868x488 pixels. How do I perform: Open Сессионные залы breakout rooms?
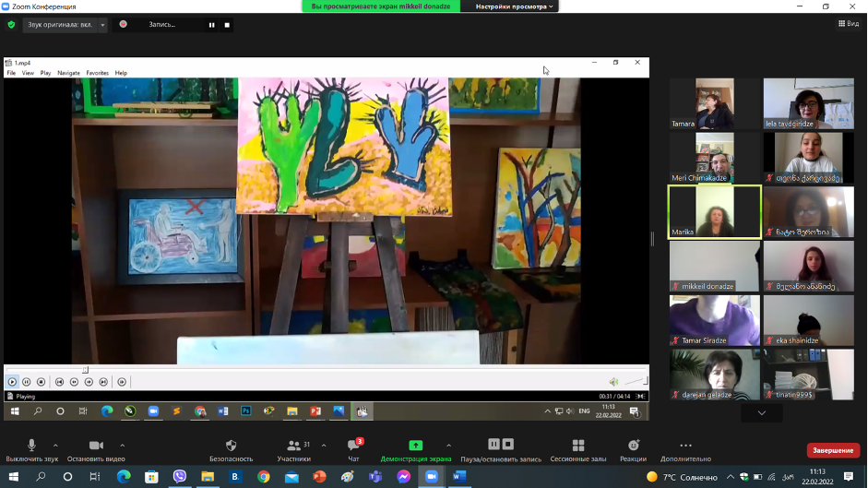578,450
